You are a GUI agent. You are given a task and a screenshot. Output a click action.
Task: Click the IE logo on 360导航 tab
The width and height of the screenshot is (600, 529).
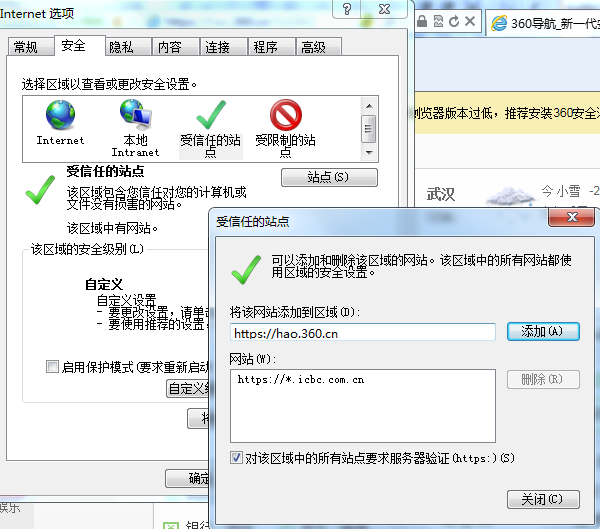[499, 23]
